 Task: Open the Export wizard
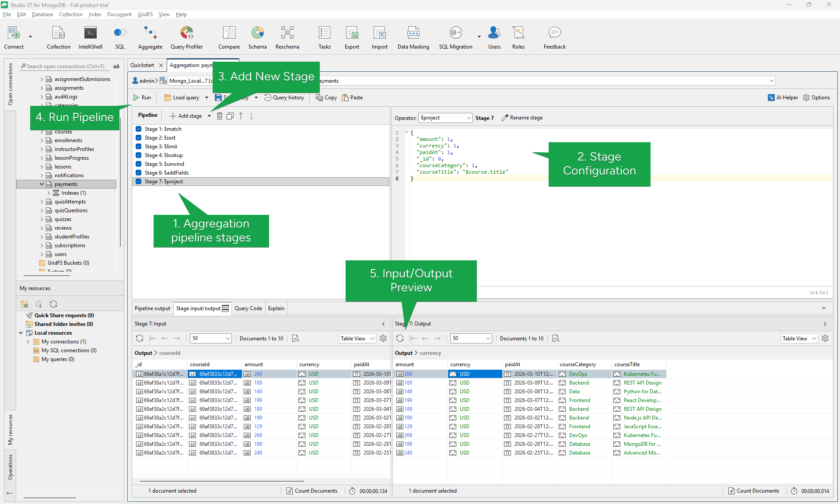[x=352, y=37]
